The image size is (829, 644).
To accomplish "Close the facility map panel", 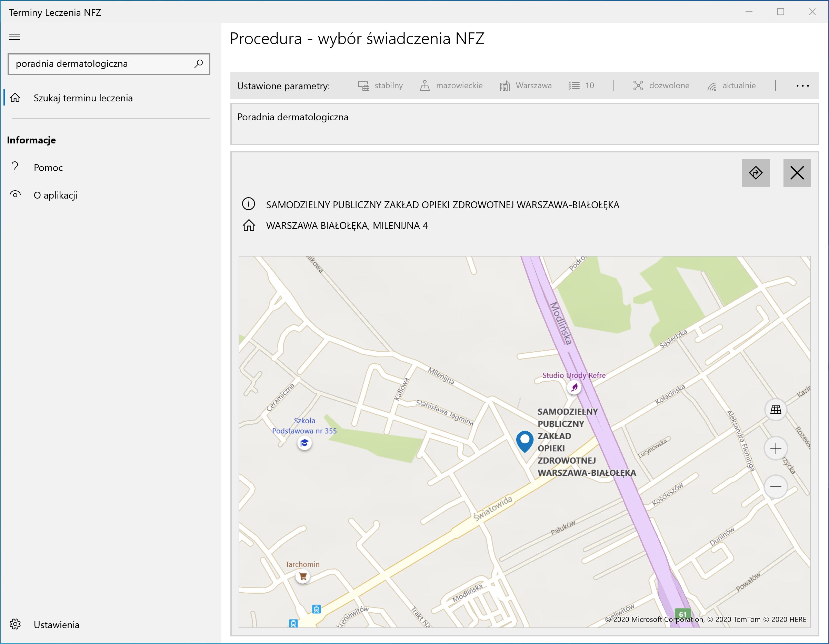I will pyautogui.click(x=797, y=173).
